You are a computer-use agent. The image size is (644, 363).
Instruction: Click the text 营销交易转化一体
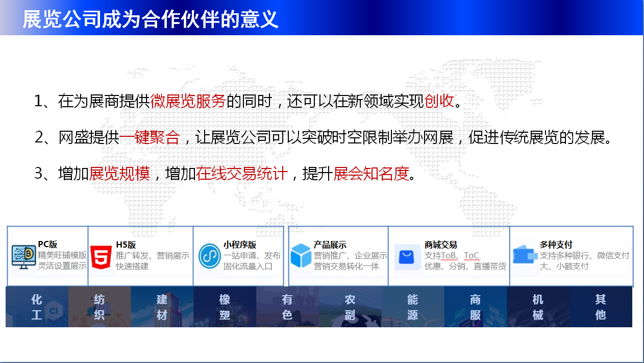point(346,266)
